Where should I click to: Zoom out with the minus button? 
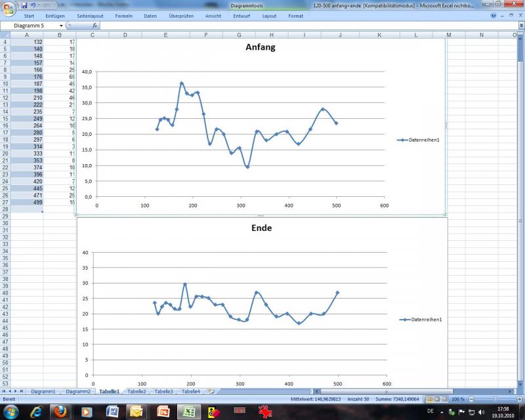click(471, 399)
